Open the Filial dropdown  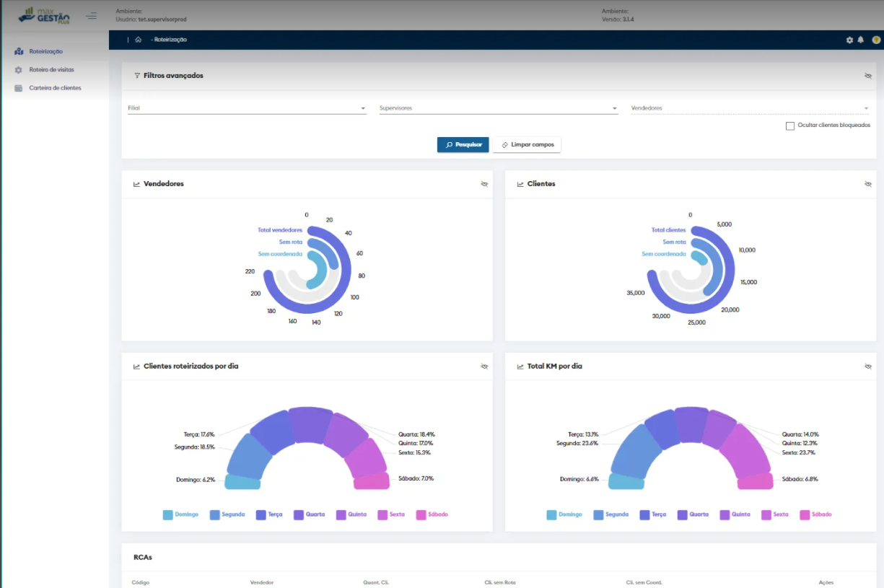click(247, 108)
